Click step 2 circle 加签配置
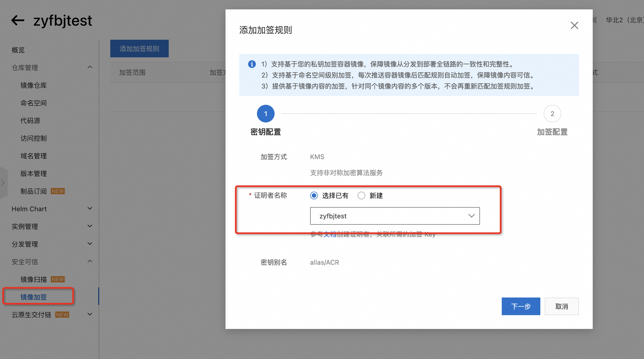This screenshot has height=359, width=644. tap(552, 114)
